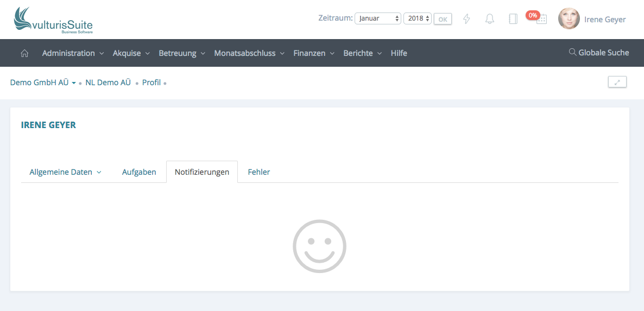Click the home icon in navigation bar
The height and width of the screenshot is (311, 644).
pyautogui.click(x=24, y=53)
